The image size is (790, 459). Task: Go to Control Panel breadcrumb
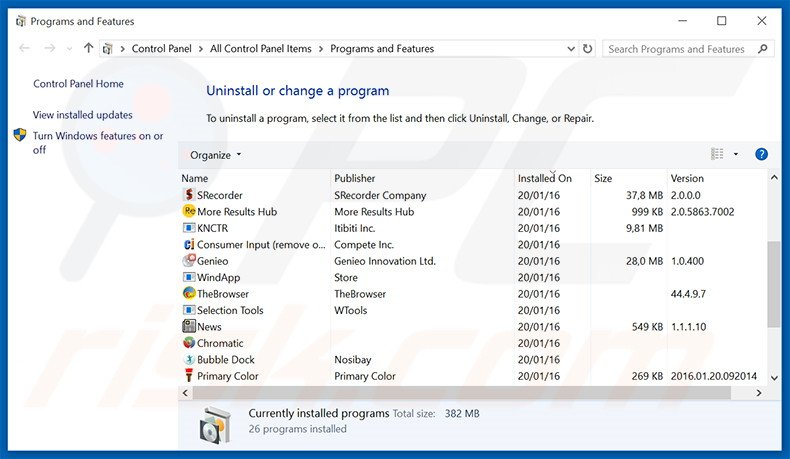[161, 49]
